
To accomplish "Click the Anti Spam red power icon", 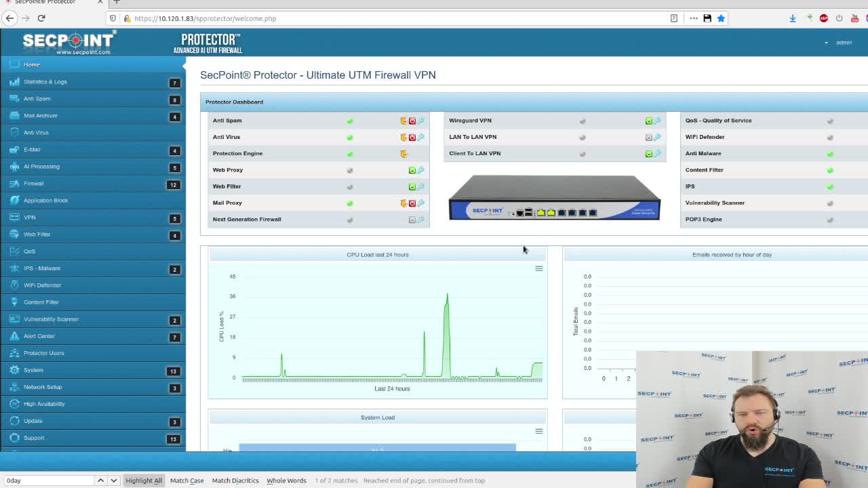I will coord(412,121).
